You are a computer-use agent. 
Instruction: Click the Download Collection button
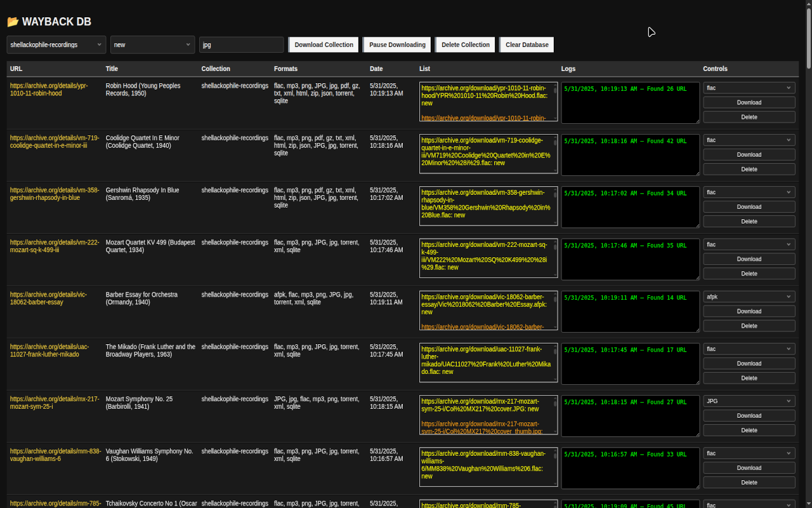point(324,44)
